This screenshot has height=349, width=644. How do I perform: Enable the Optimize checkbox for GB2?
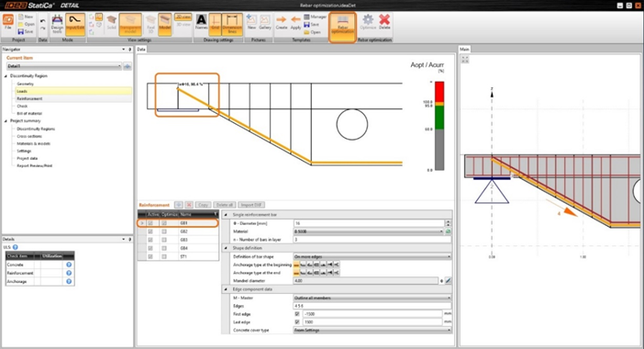pos(164,231)
